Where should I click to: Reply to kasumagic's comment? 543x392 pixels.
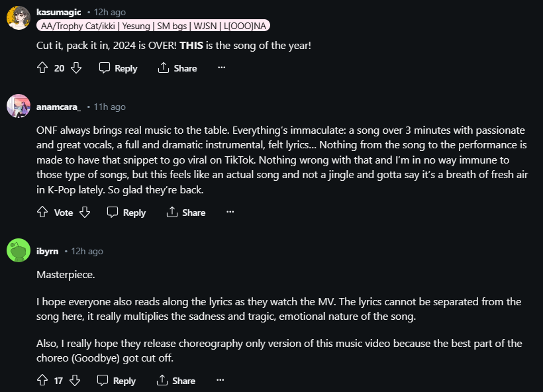[118, 68]
